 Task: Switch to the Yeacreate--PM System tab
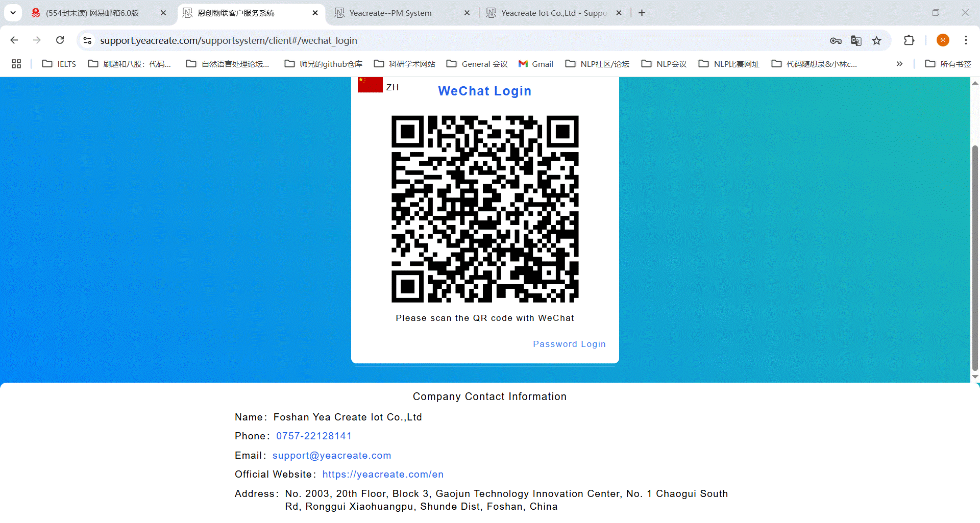[x=390, y=13]
